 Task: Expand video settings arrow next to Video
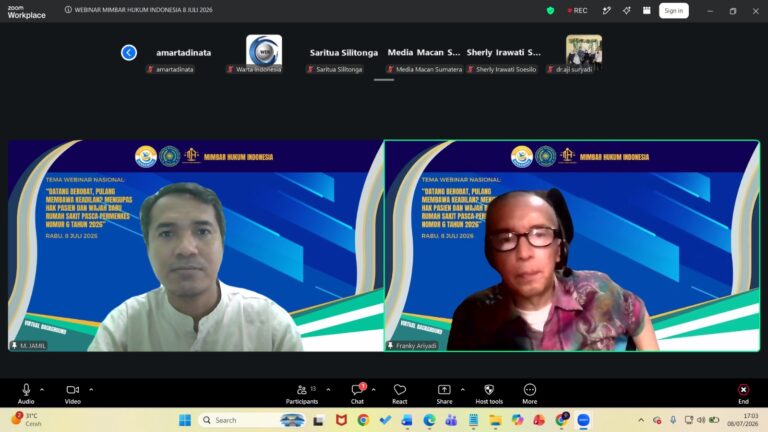point(91,390)
